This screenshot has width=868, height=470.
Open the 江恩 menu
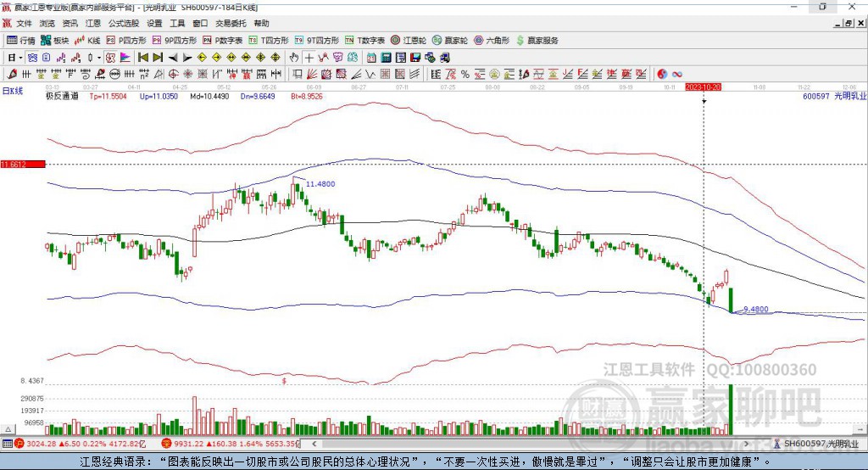pos(93,23)
